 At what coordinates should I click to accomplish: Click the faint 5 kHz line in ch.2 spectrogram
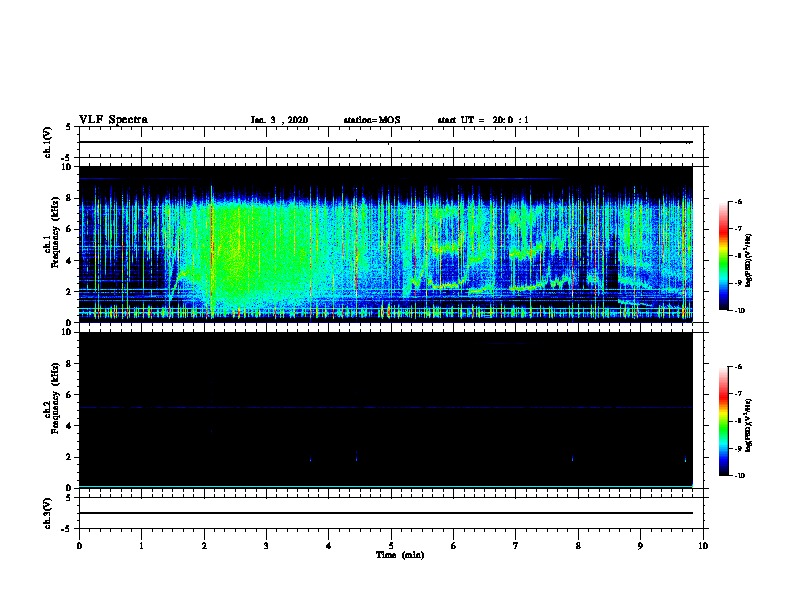point(386,407)
